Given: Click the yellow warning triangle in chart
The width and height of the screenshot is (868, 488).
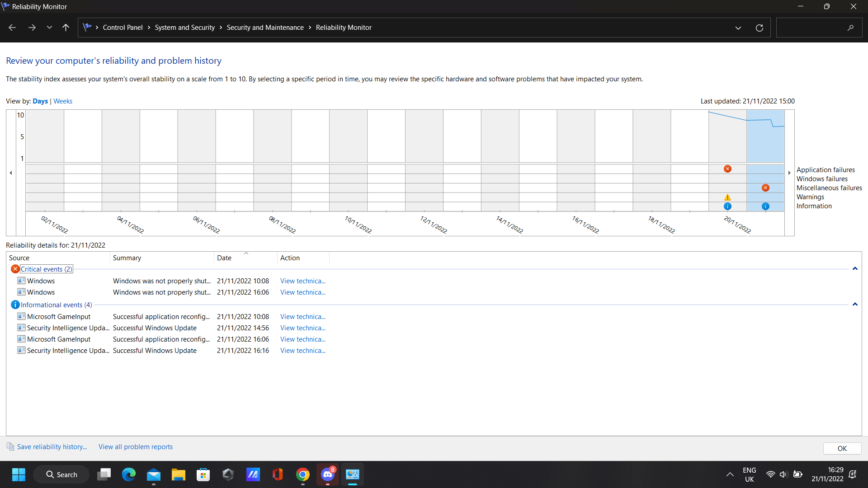Looking at the screenshot, I should point(727,197).
